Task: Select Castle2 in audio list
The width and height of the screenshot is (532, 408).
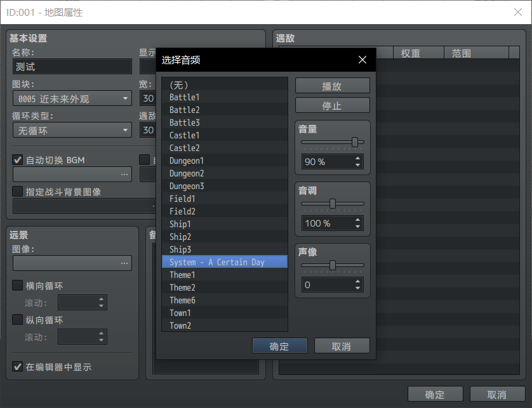Action: [x=225, y=148]
